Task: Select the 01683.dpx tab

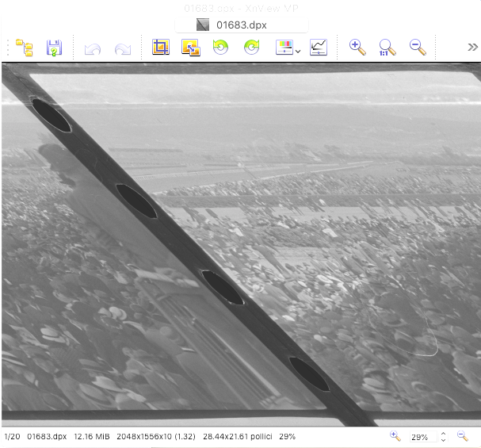Action: click(x=242, y=25)
